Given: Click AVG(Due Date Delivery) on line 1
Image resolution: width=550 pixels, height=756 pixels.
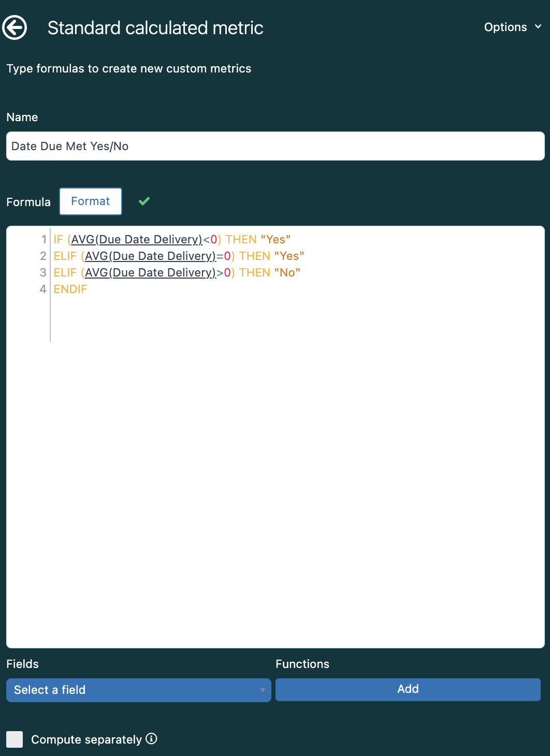Looking at the screenshot, I should coord(137,239).
